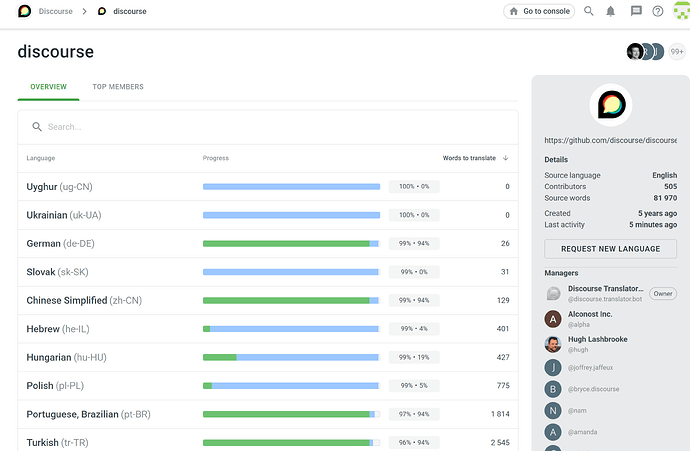The image size is (690, 451).
Task: Open @nam manager avatar
Action: (x=553, y=411)
